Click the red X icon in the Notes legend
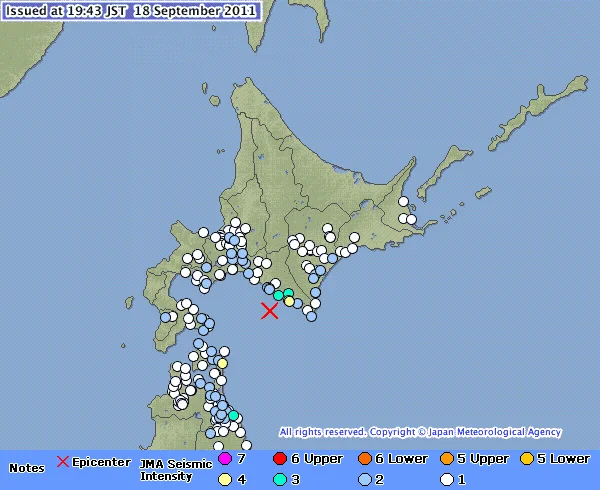The height and width of the screenshot is (490, 600). pos(63,462)
